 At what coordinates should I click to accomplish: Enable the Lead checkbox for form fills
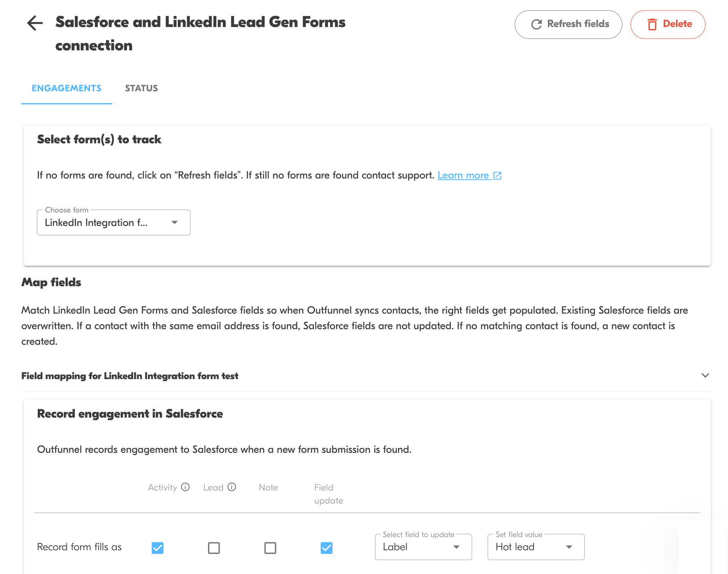coord(214,548)
